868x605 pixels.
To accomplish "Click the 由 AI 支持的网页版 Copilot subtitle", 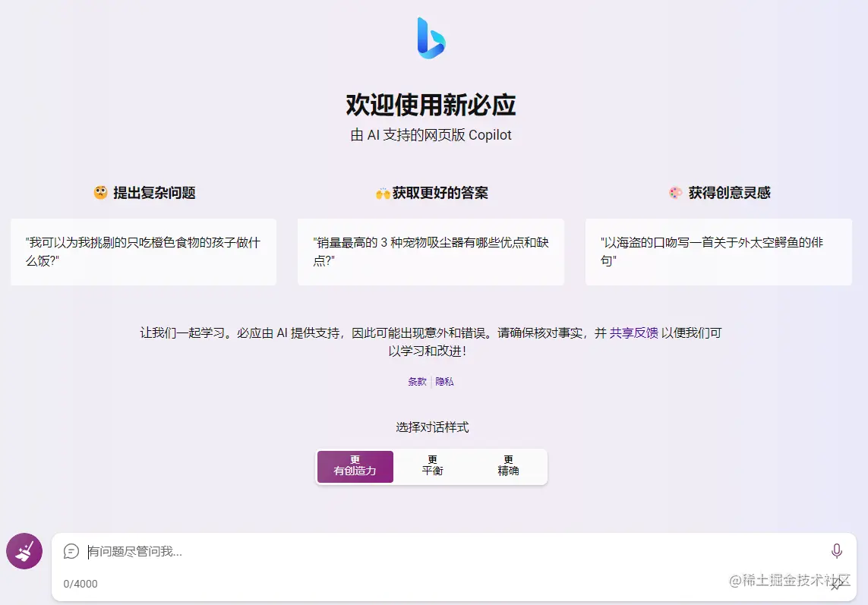I will (x=431, y=135).
